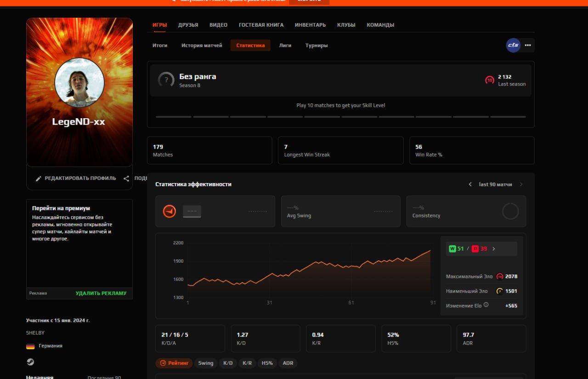Click the 21 / 16 / 5 K/D/A card
The image size is (588, 379).
click(190, 339)
